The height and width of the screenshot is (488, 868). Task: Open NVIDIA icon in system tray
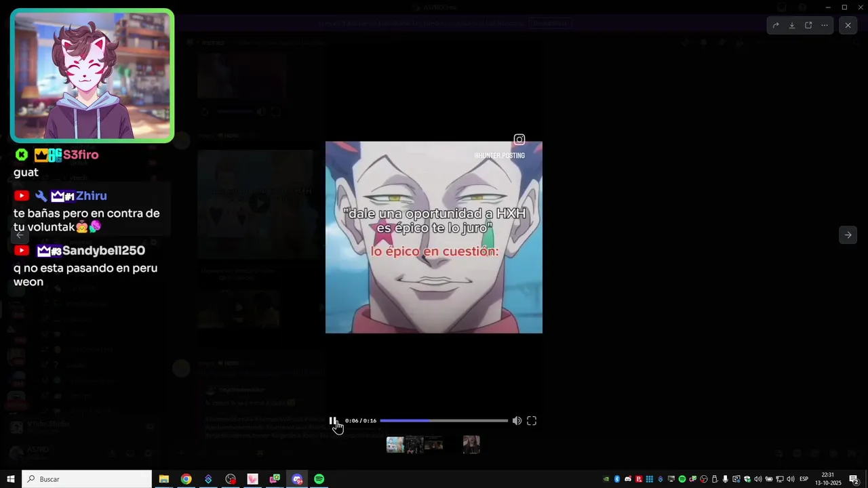tap(606, 479)
